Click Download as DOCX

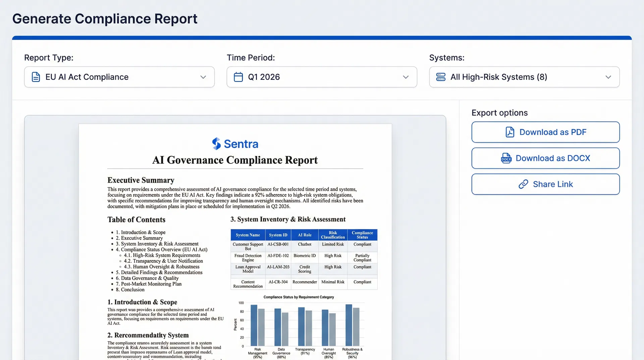point(545,158)
